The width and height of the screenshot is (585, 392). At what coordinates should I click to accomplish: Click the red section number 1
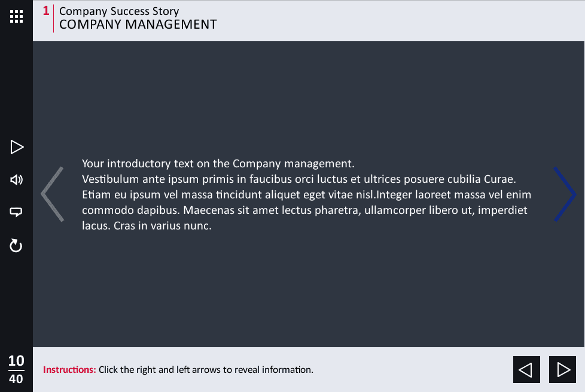pos(46,11)
